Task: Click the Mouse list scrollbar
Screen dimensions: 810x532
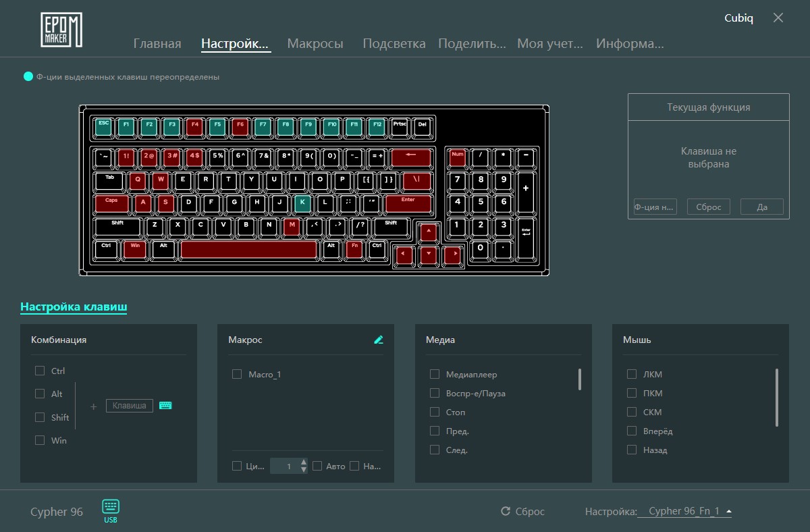Action: pos(777,397)
